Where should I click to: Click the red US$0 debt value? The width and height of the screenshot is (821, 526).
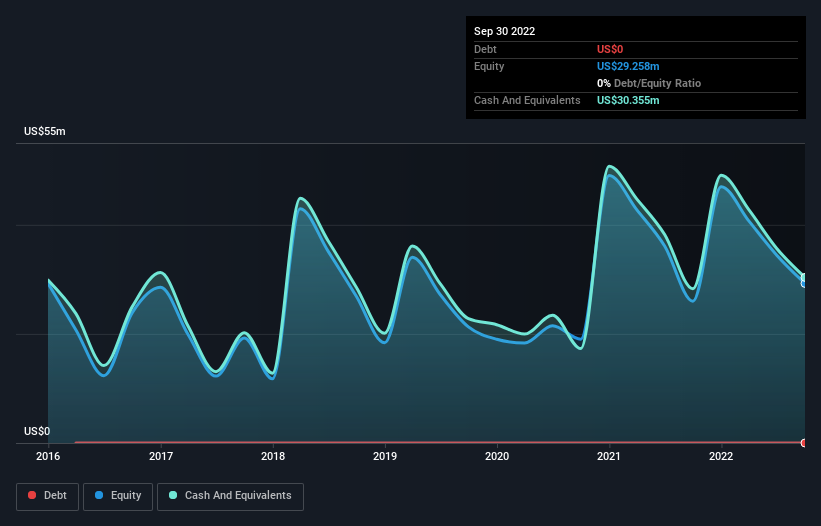tap(610, 49)
